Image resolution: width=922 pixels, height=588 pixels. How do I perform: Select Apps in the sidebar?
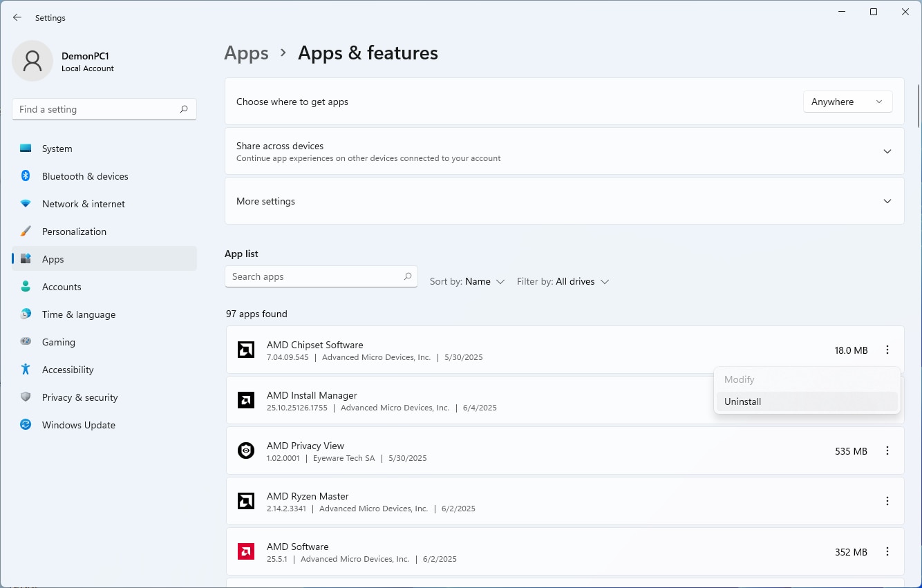(104, 259)
